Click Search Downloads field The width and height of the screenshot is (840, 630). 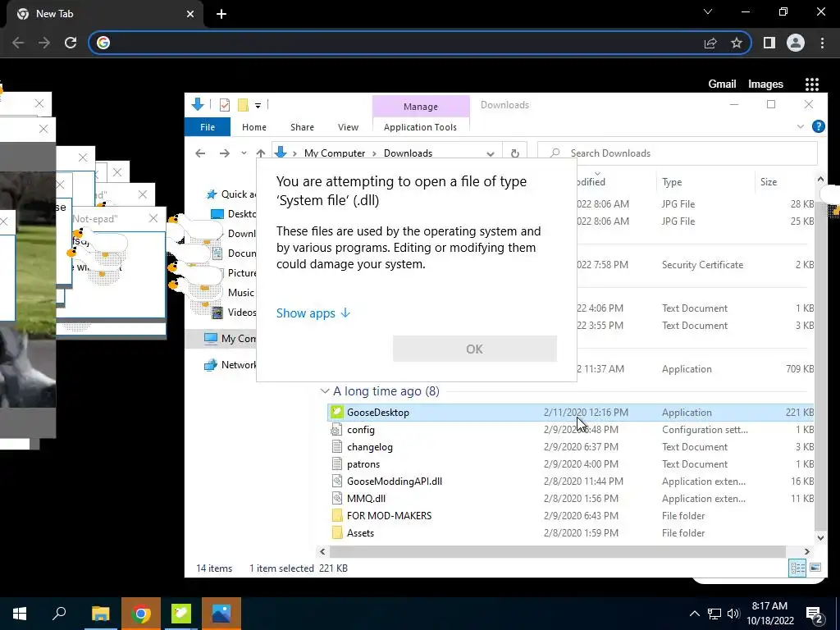677,153
